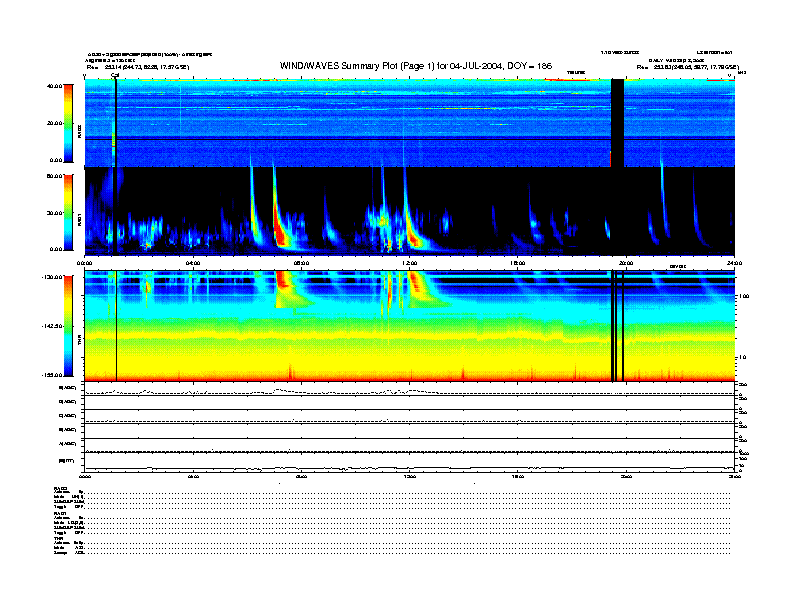This screenshot has height=612, width=792.
Task: Click the top line plot below TNR panel
Action: pyautogui.click(x=409, y=391)
